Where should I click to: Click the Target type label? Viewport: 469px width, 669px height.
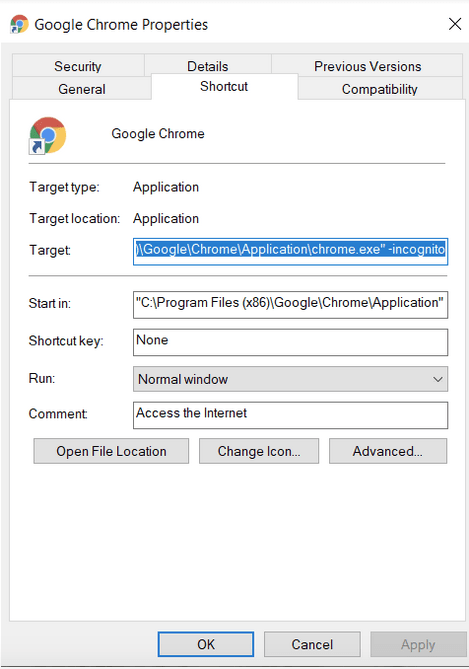(x=64, y=187)
